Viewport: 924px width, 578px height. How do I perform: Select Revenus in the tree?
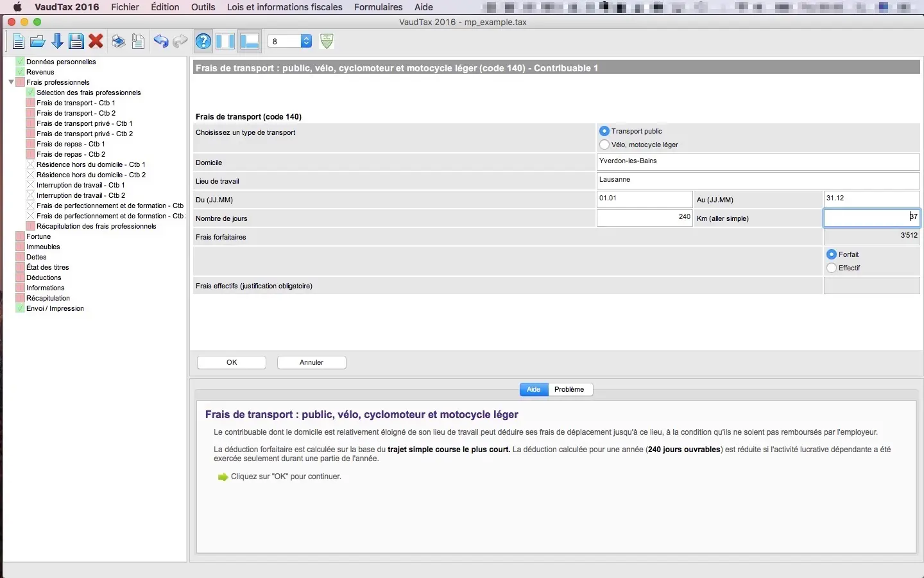[x=40, y=72]
